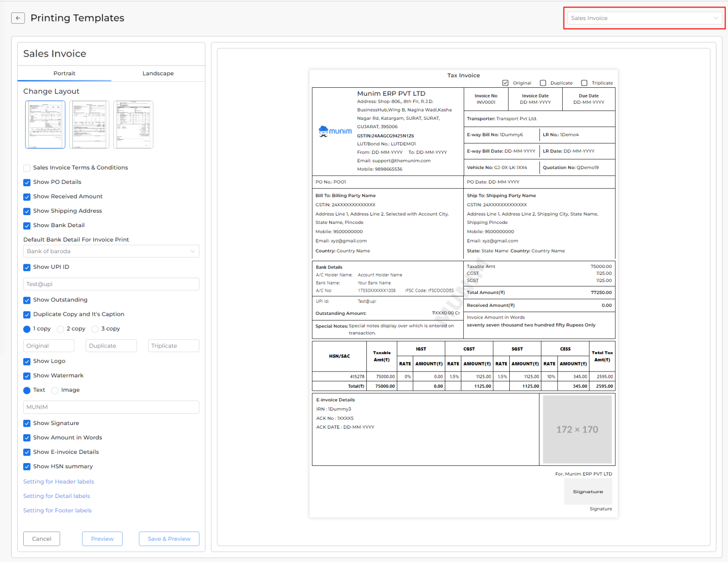This screenshot has height=562, width=728.
Task: Toggle Show Watermark checkbox
Action: click(x=27, y=376)
